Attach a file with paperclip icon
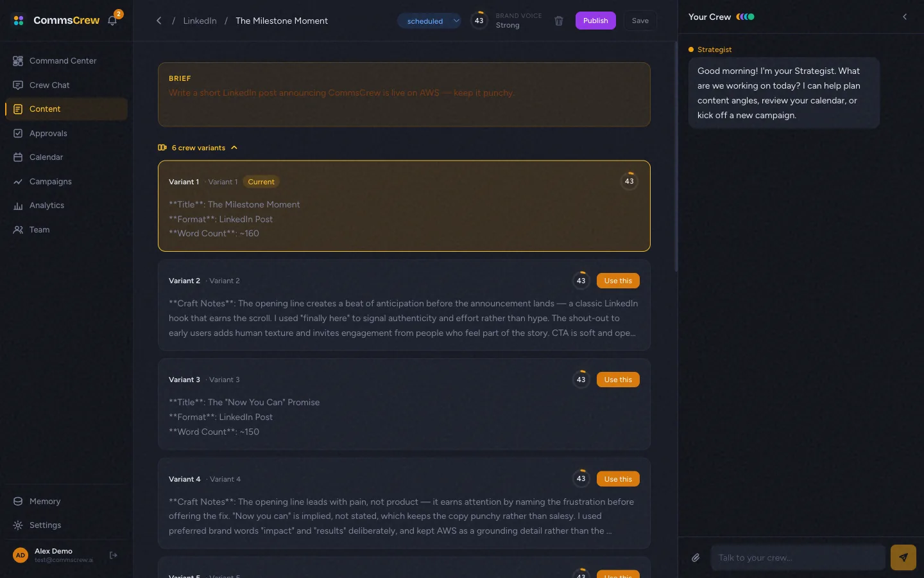Image resolution: width=924 pixels, height=578 pixels. (x=696, y=557)
